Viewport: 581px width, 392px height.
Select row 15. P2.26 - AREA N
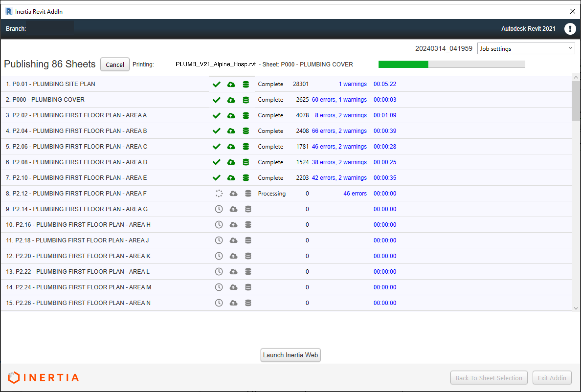pyautogui.click(x=286, y=303)
